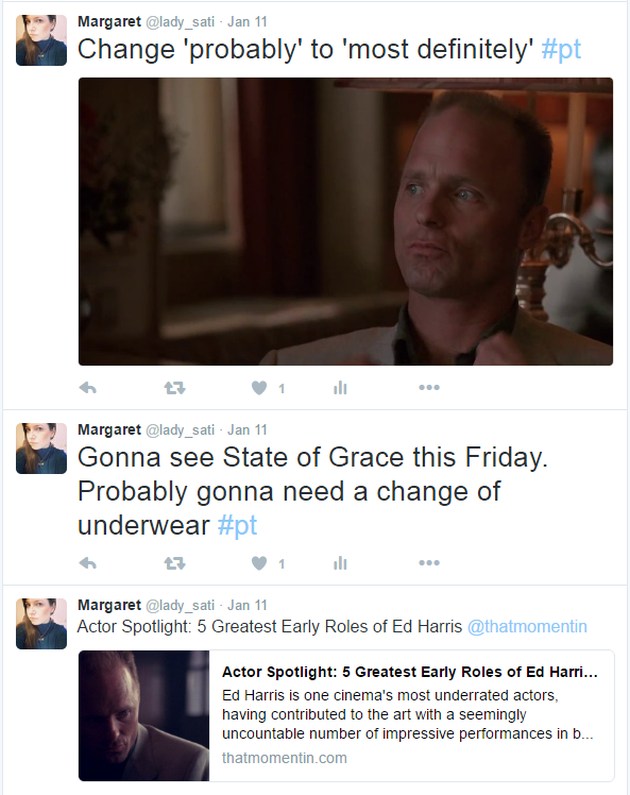Visit the thatmomentin.com domain link
630x795 pixels.
(x=284, y=758)
